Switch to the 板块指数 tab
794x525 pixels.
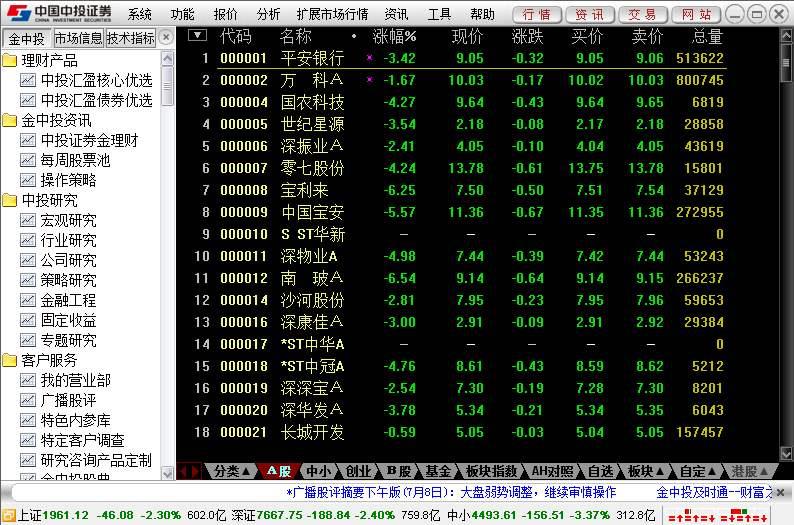click(491, 472)
